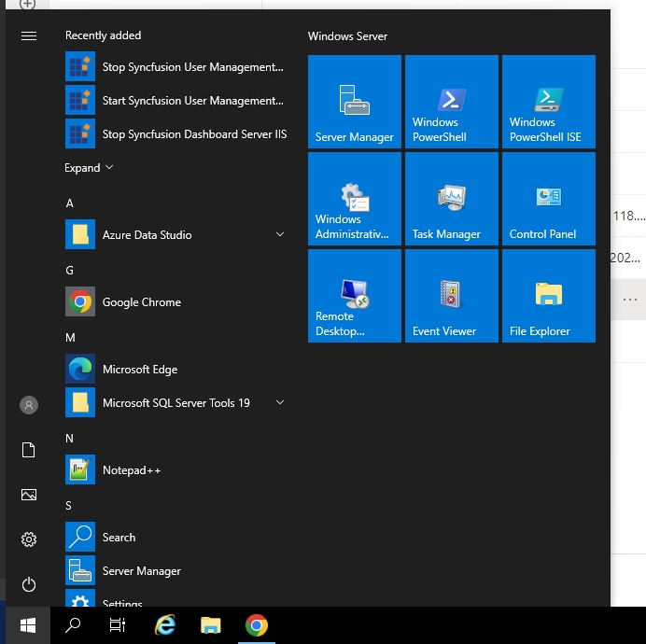Expand the Microsoft SQL Server Tools 19 folder
This screenshot has width=646, height=644.
click(x=280, y=403)
